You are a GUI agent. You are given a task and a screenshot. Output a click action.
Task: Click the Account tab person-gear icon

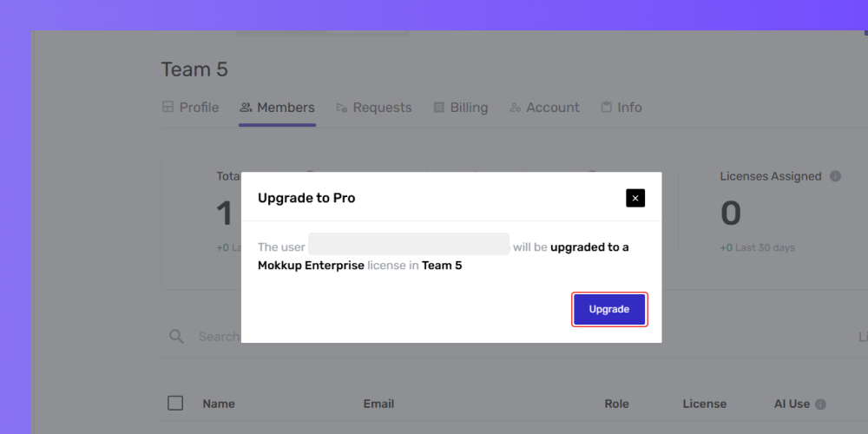pos(516,108)
